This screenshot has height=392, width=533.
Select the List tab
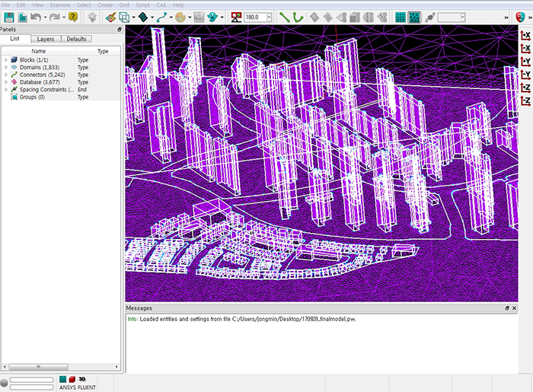click(x=15, y=38)
